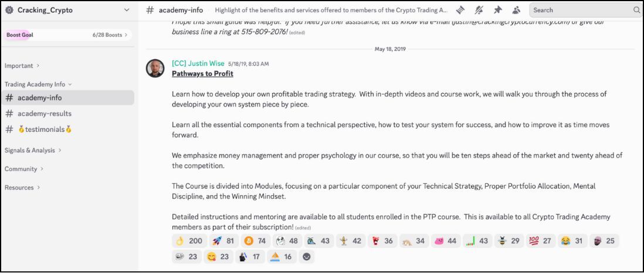The height and width of the screenshot is (273, 644).
Task: Toggle the 100 reaction with 27
Action: (x=541, y=241)
